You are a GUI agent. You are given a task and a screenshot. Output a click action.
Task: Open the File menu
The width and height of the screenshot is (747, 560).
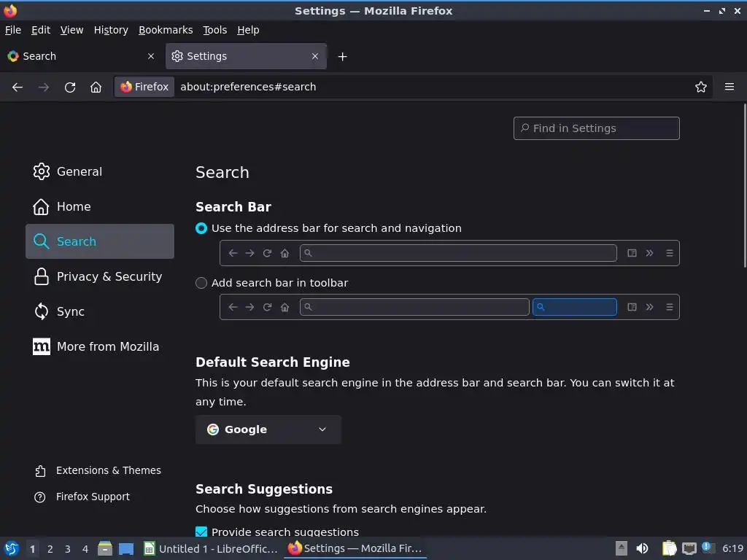[x=13, y=30]
